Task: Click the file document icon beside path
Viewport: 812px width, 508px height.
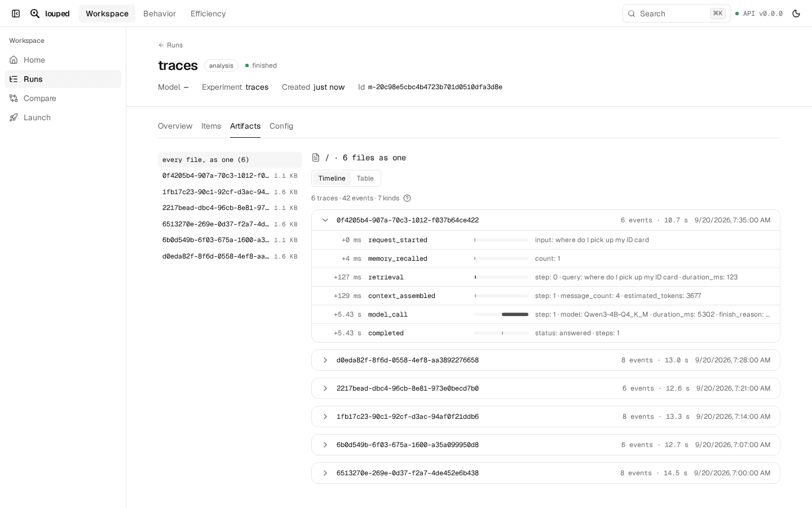Action: click(x=316, y=157)
